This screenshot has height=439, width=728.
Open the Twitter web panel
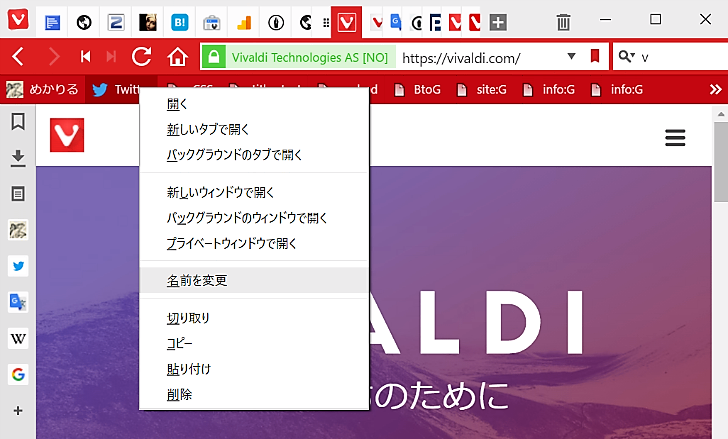pos(18,266)
